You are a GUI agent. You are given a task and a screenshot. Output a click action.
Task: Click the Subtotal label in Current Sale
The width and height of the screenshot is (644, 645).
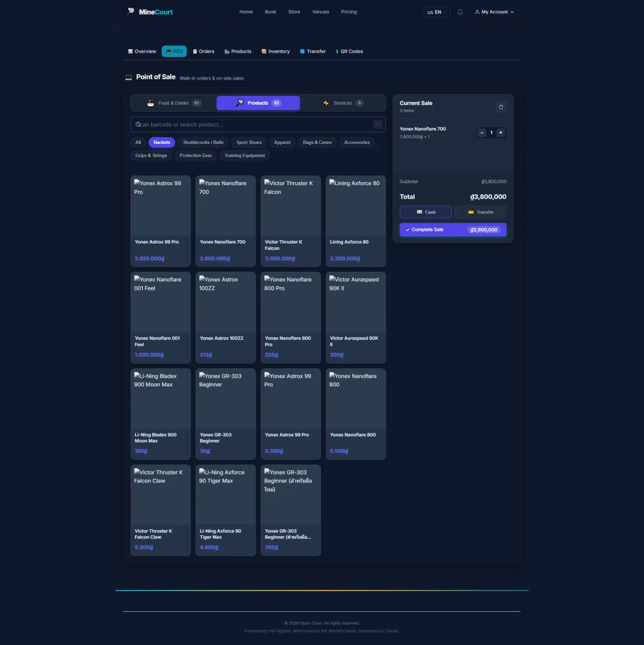(409, 182)
